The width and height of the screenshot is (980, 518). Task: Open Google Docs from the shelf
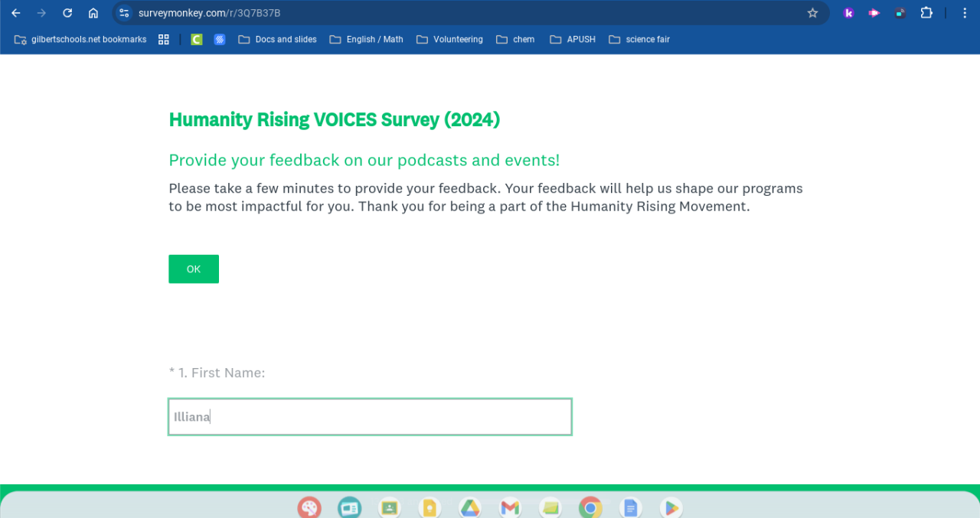(x=630, y=507)
